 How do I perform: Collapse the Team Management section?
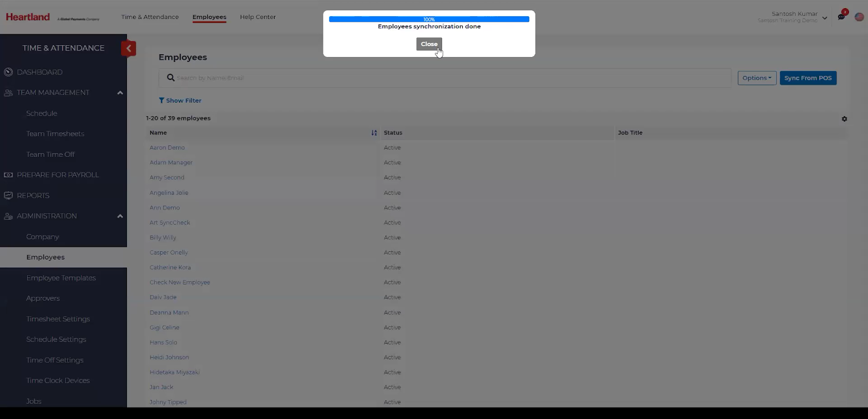tap(120, 93)
